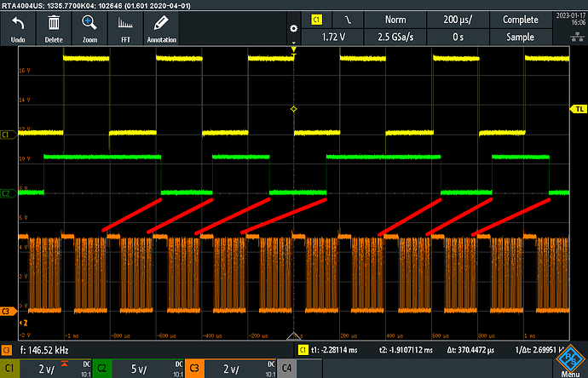Open the Sample acquisition mode selector
The width and height of the screenshot is (588, 378).
pyautogui.click(x=519, y=37)
